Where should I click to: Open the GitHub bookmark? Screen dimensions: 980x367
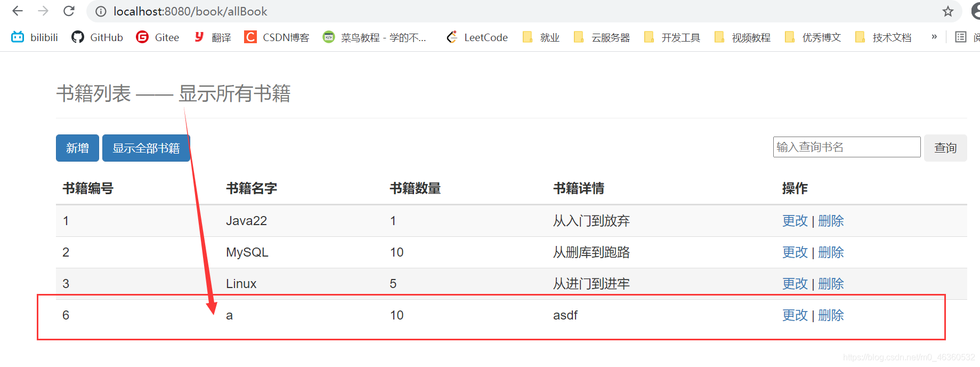point(98,37)
